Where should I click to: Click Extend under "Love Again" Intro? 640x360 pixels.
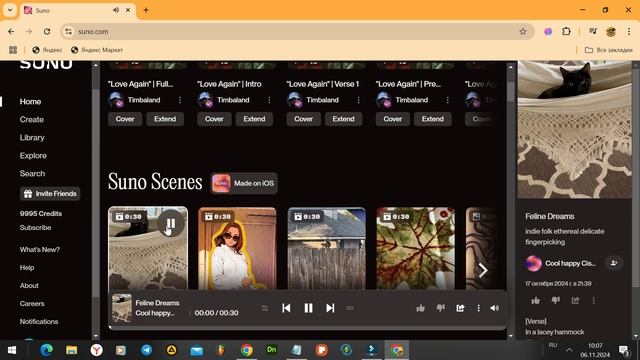coord(254,119)
